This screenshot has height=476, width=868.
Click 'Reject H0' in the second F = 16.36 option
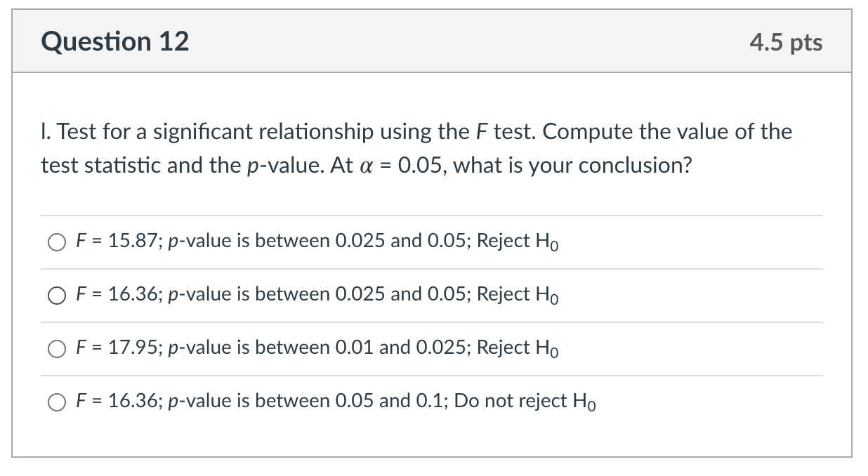click(518, 295)
